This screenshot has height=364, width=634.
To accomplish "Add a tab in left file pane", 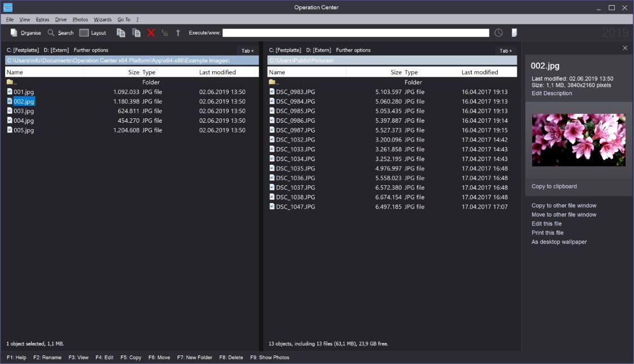I will click(x=247, y=50).
